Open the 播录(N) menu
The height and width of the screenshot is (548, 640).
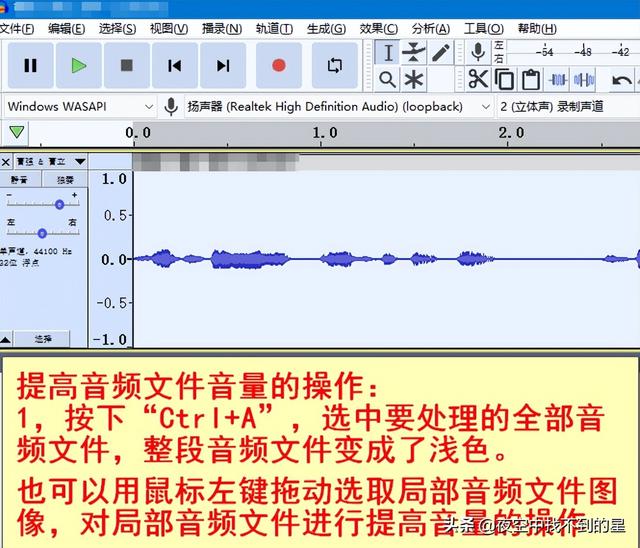point(222,29)
